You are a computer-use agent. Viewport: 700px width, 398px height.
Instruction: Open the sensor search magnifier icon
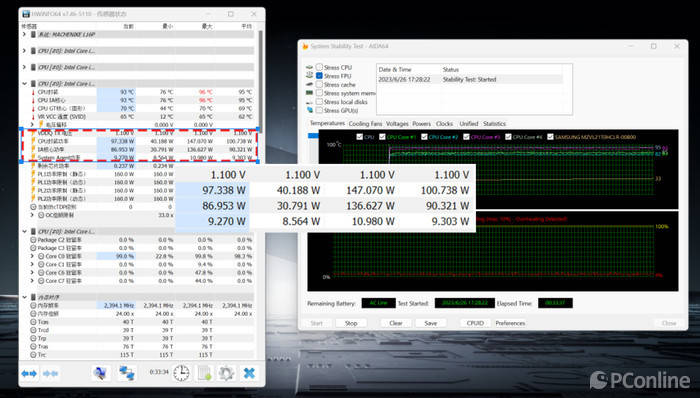[x=101, y=373]
